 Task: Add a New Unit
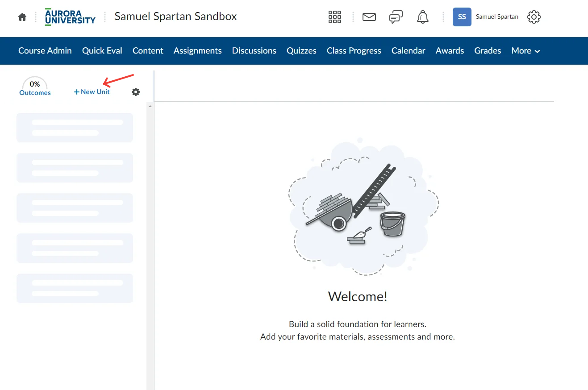[92, 92]
